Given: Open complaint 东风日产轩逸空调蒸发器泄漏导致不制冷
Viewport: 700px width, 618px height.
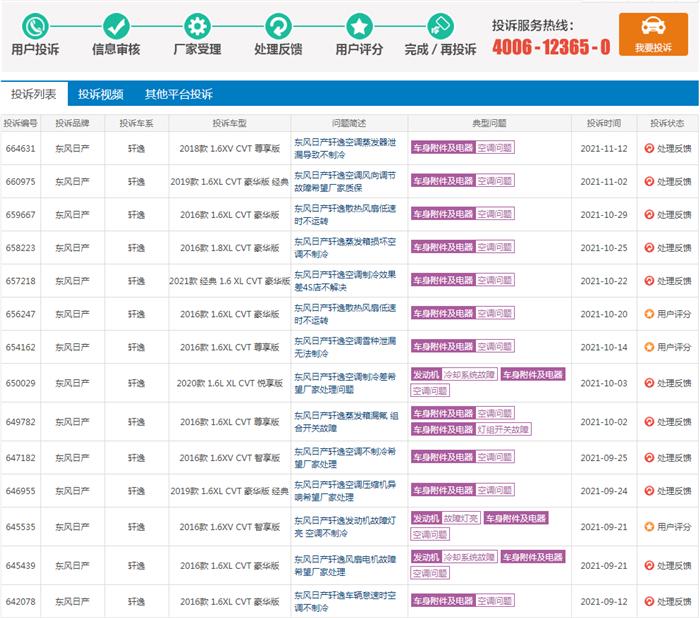Looking at the screenshot, I should click(345, 148).
